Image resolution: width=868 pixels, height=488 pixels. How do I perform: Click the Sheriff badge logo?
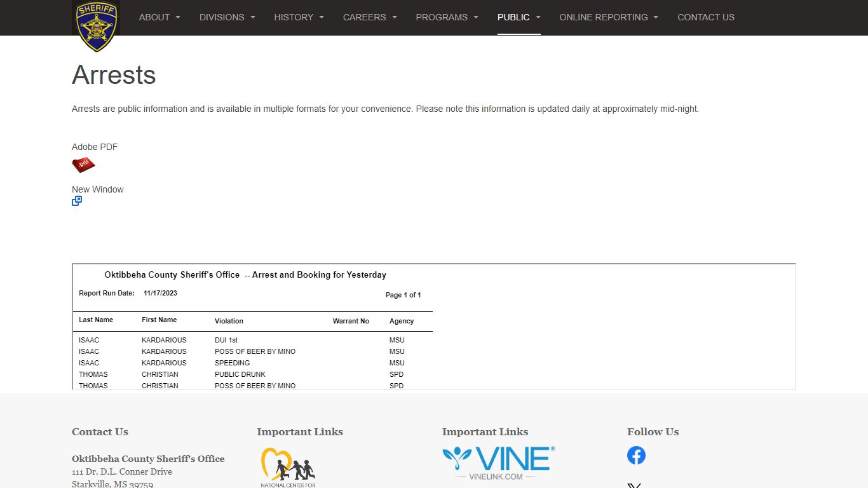point(96,25)
